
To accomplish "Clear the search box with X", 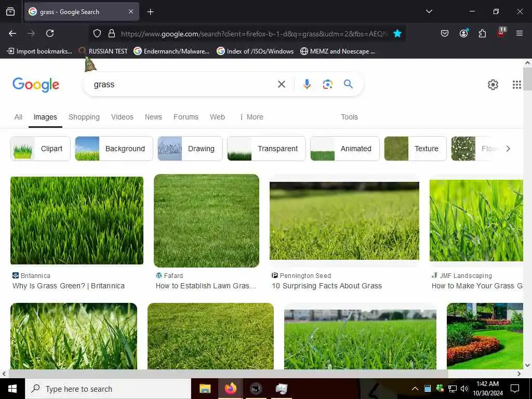I will pyautogui.click(x=282, y=84).
